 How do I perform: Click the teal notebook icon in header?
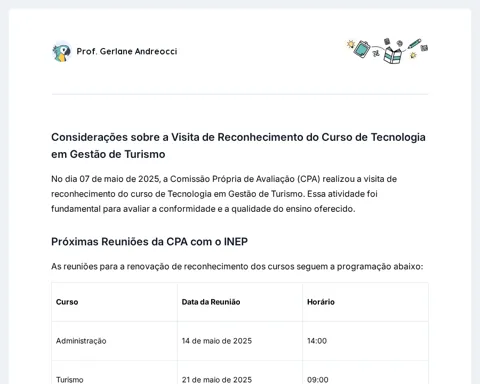362,49
